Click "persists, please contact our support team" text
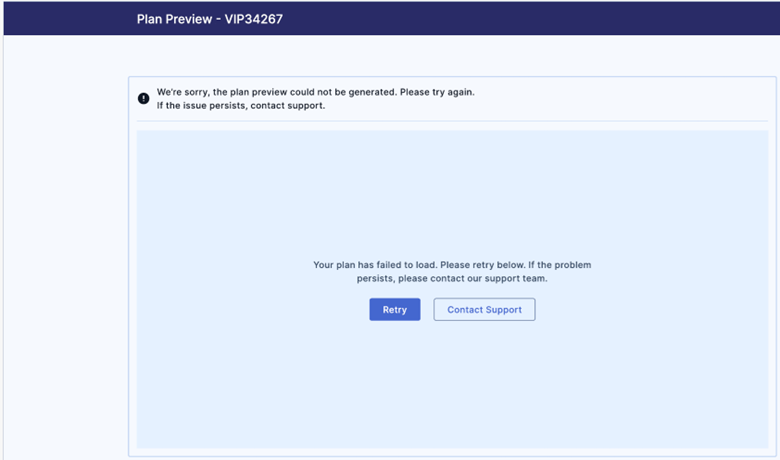780x460 pixels. click(x=452, y=279)
